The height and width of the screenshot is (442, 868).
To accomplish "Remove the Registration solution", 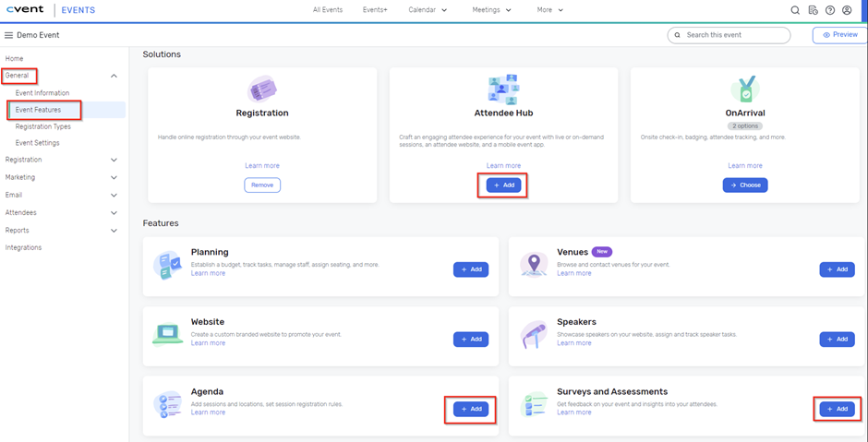I will [262, 185].
